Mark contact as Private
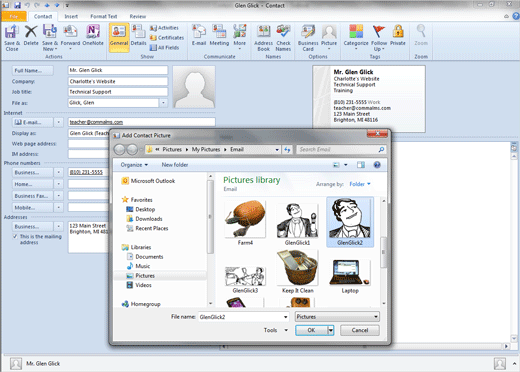This screenshot has height=372, width=520. point(398,35)
